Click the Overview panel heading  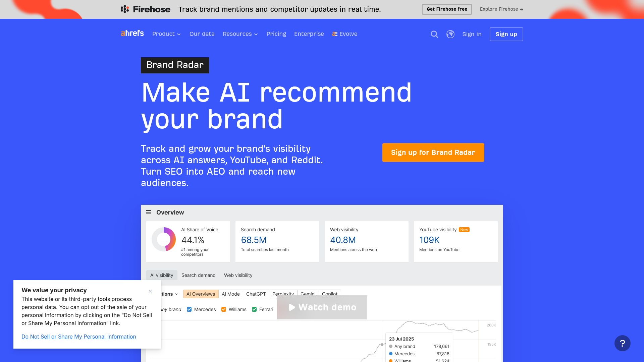[170, 212]
